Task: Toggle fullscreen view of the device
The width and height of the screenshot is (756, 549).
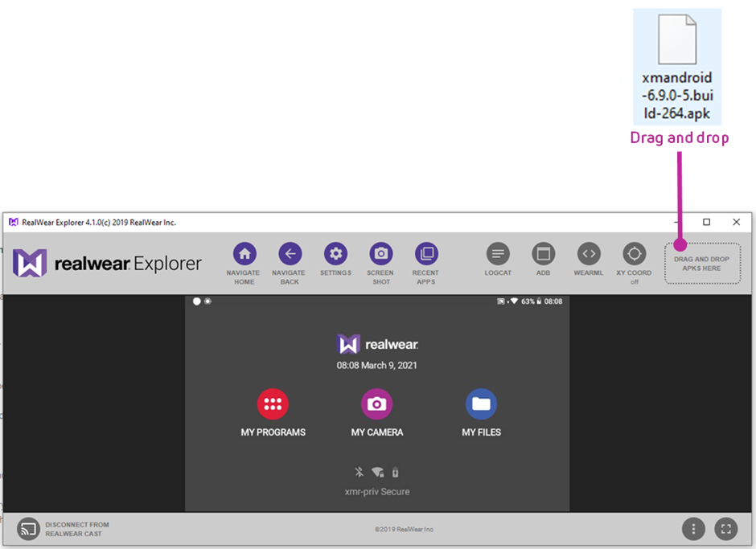Action: coord(725,529)
